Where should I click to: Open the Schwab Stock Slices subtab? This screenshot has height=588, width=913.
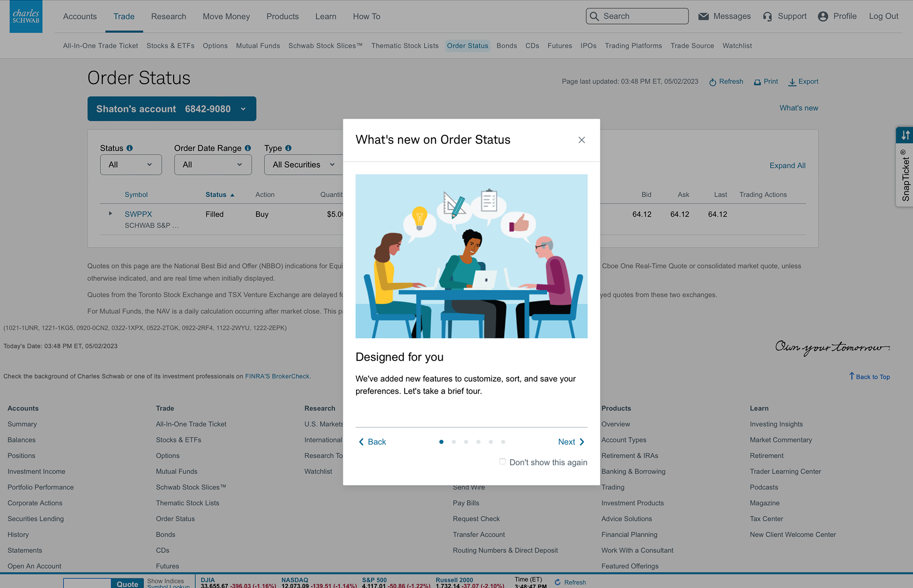pos(325,46)
